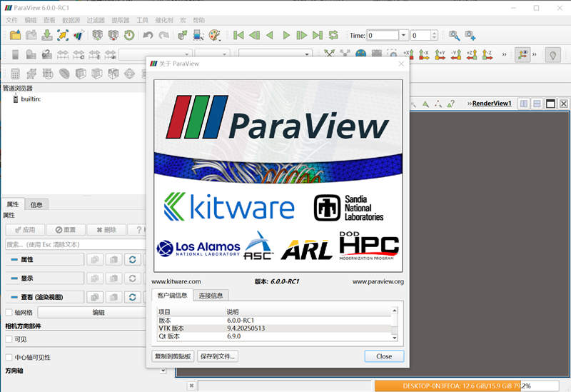Select the 客户端信息 tab
Screen dimensions: 571x392
pyautogui.click(x=172, y=295)
